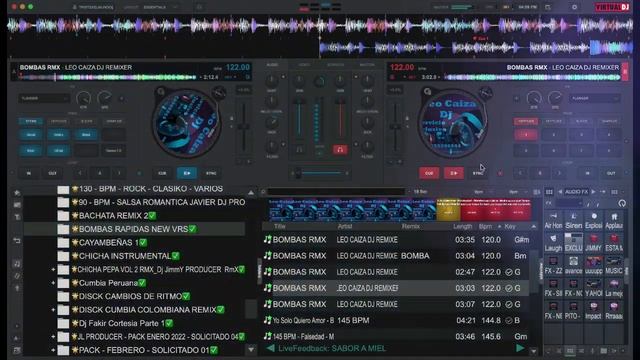Click the crossfader slider
This screenshot has width=640, height=360.
coord(320,173)
